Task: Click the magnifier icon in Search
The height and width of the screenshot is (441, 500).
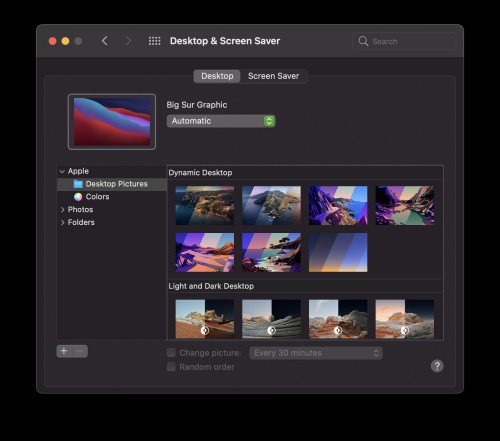Action: click(x=363, y=41)
